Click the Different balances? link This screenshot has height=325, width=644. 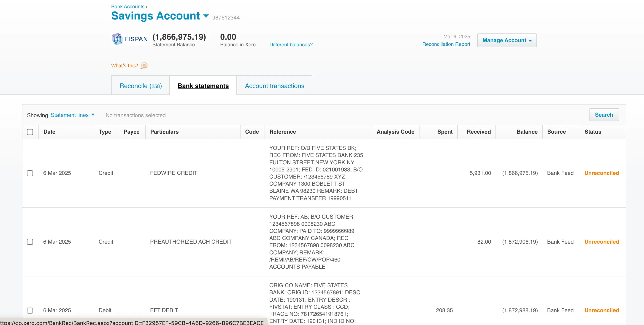[x=291, y=44]
